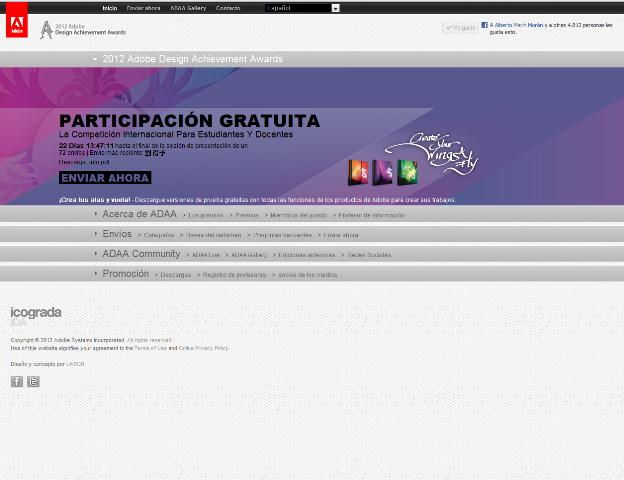This screenshot has height=480, width=624.
Task: Click the countdown text '22 Días'
Action: (x=71, y=146)
